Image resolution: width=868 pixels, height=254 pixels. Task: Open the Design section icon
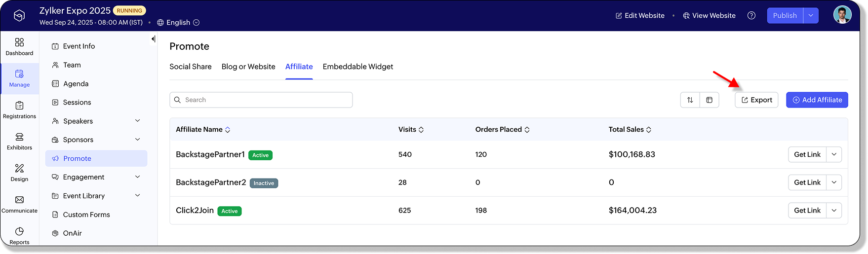[19, 169]
